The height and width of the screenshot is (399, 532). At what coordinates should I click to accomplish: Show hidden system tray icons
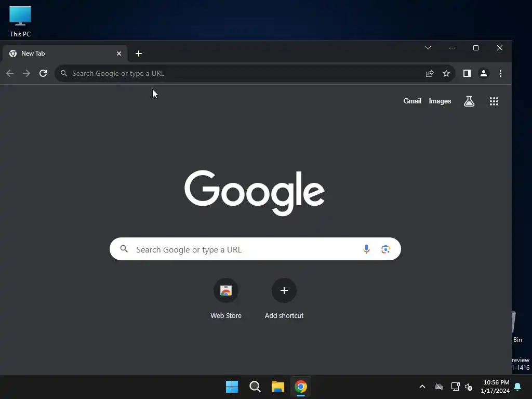click(422, 387)
